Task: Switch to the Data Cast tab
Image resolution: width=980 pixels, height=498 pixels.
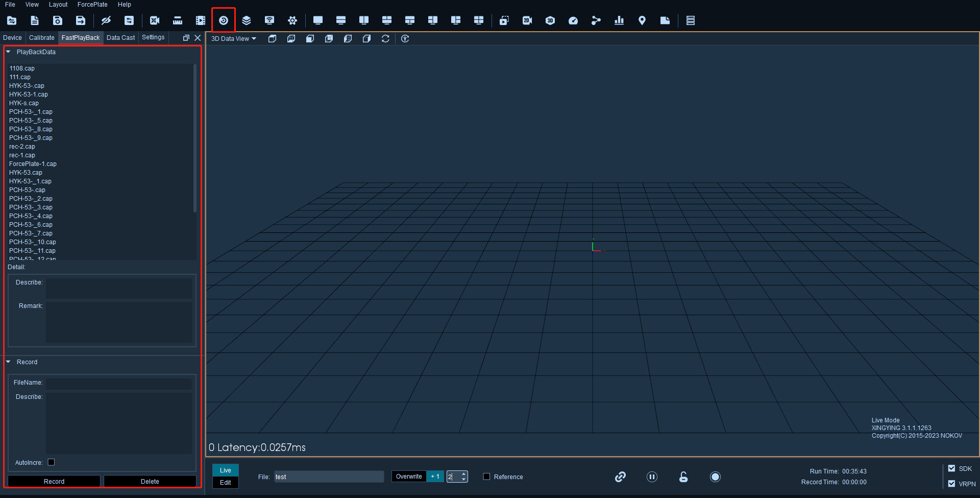Action: coord(120,38)
